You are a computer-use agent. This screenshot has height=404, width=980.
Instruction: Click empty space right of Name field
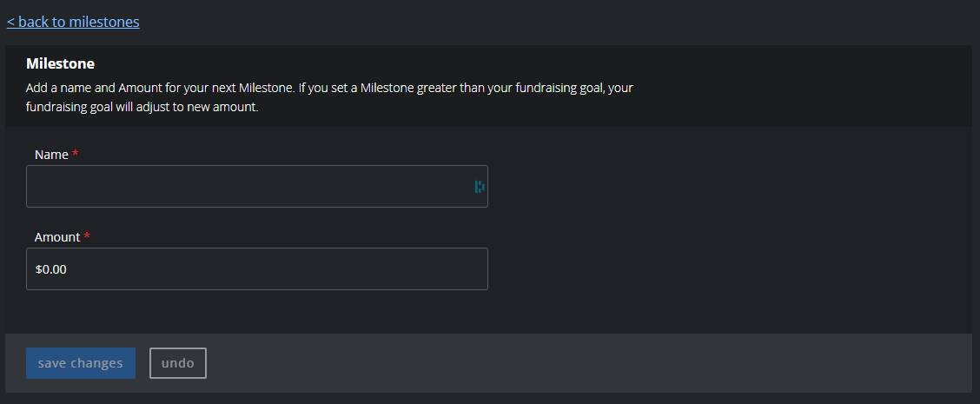[x=725, y=187]
